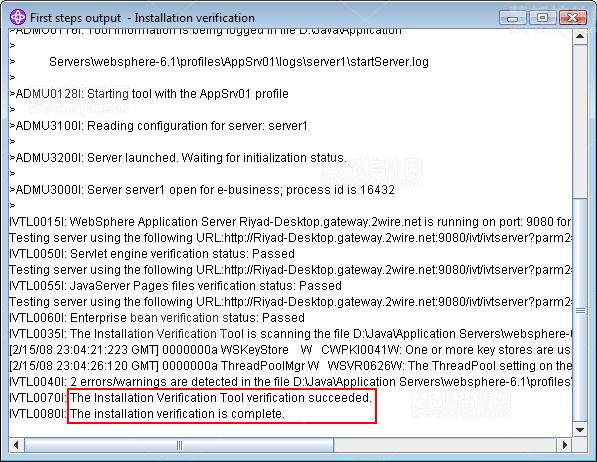Click line IVTL0040I 2 errors/warnings detected
The image size is (597, 462).
click(x=290, y=382)
